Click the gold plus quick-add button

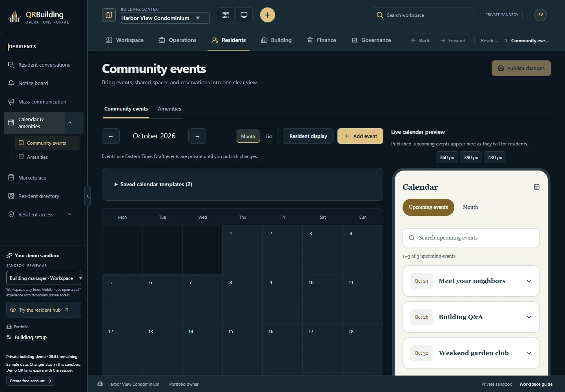[268, 15]
